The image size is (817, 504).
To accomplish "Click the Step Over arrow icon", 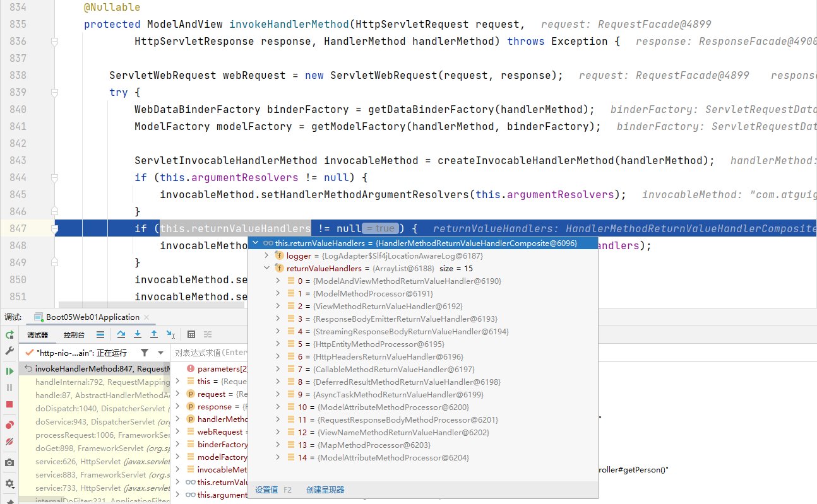I will point(121,334).
